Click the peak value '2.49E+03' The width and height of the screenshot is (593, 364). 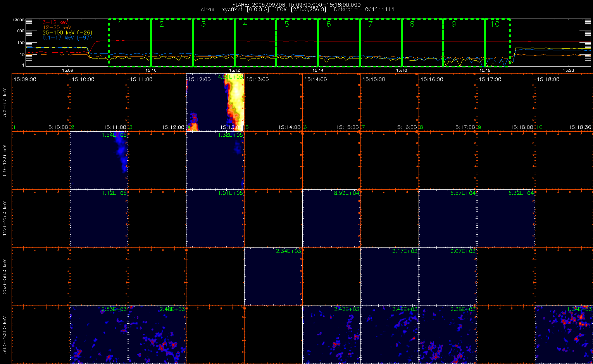pos(405,309)
